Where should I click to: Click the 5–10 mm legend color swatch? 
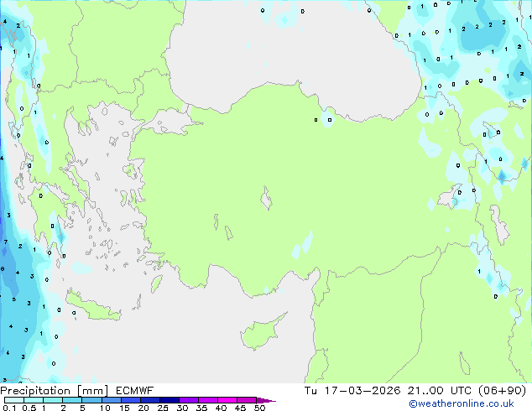(91, 400)
